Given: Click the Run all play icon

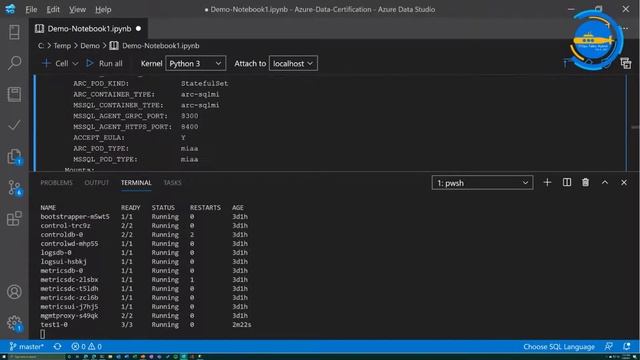Looking at the screenshot, I should click(90, 63).
